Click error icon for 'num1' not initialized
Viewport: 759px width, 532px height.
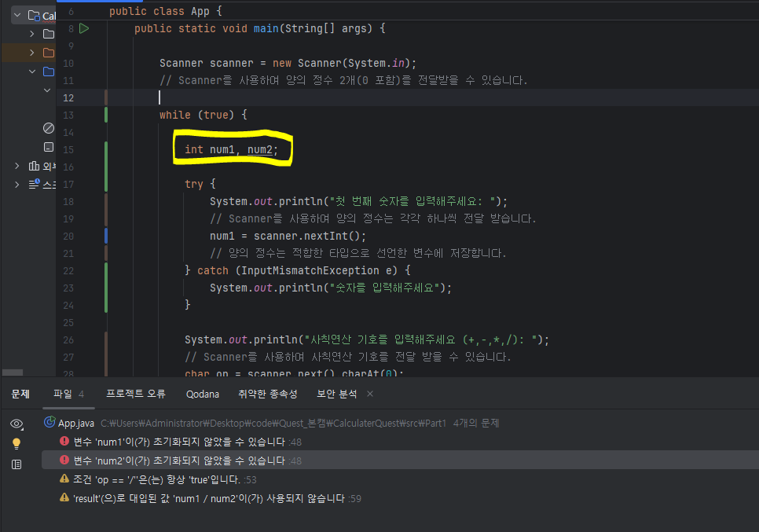(x=64, y=441)
